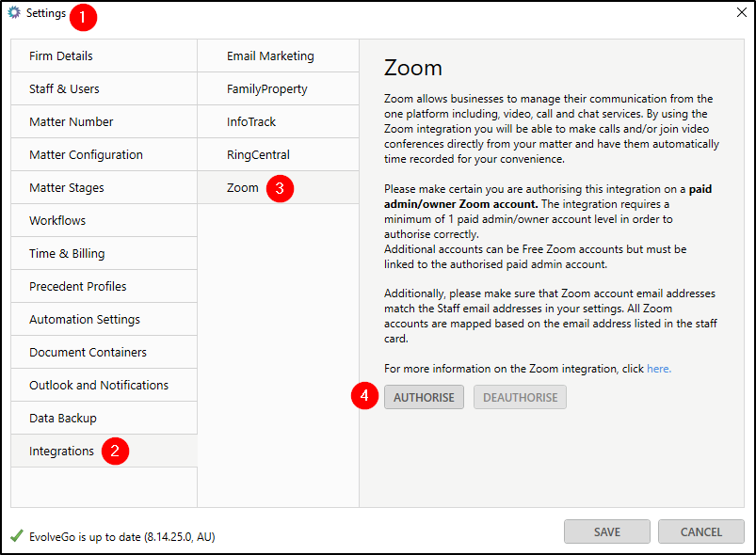Select Matter Stages in sidebar

[x=104, y=187]
